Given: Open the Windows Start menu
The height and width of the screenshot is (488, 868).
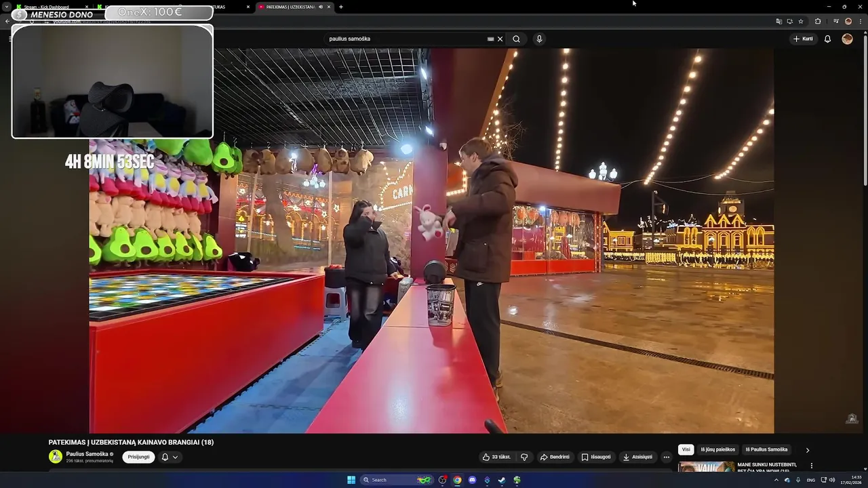Looking at the screenshot, I should pyautogui.click(x=351, y=480).
